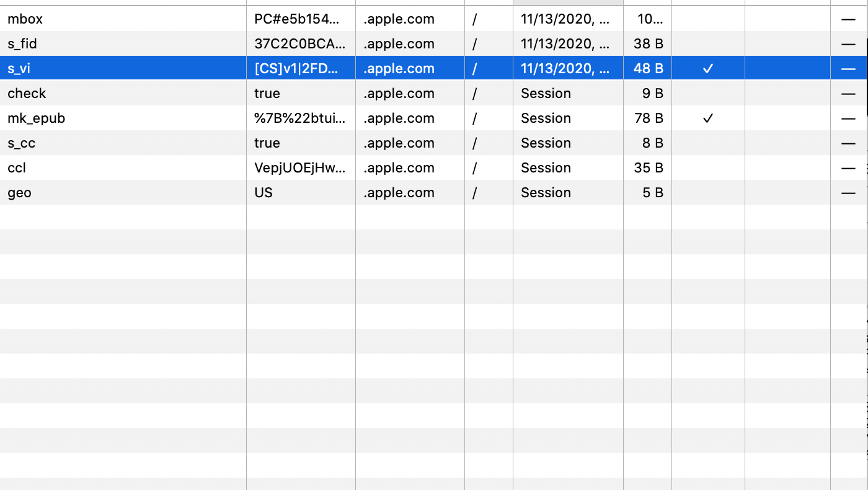
Task: Click .apple.com domain in geo row
Action: pyautogui.click(x=399, y=193)
